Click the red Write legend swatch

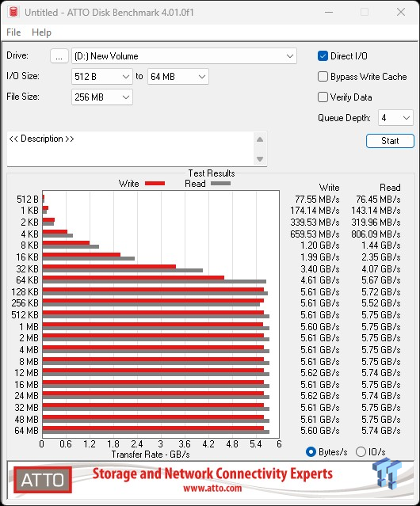pyautogui.click(x=155, y=184)
